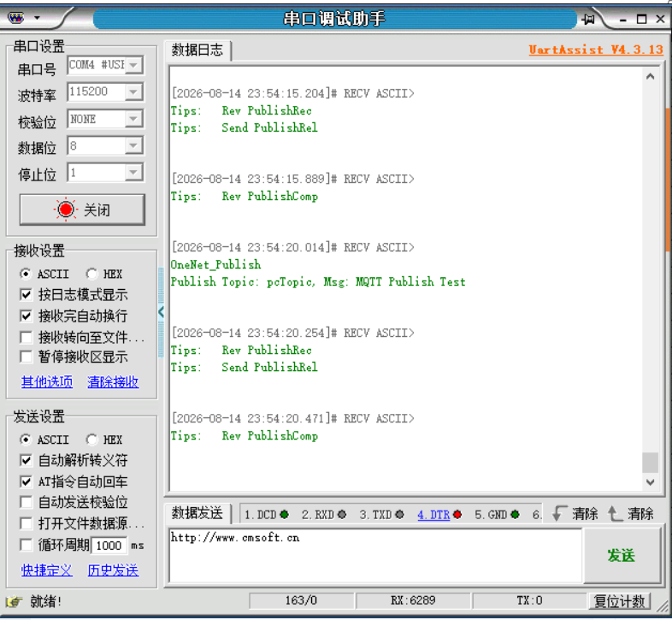Screen dimensions: 672x620
Task: Click the log scrollbar thumb
Action: [x=650, y=463]
